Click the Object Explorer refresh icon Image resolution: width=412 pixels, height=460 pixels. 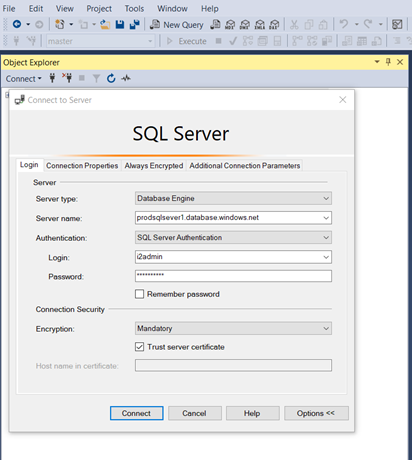pyautogui.click(x=111, y=78)
